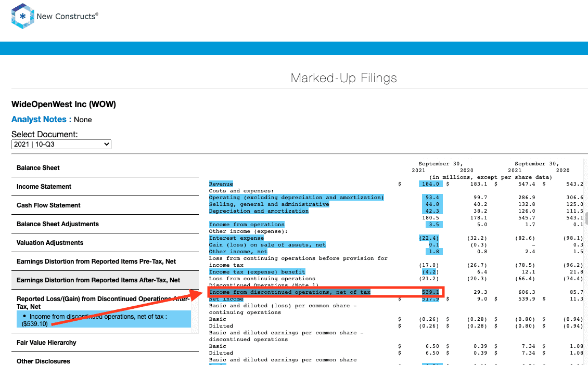Click the 606.3 discontinued operations value

(527, 292)
